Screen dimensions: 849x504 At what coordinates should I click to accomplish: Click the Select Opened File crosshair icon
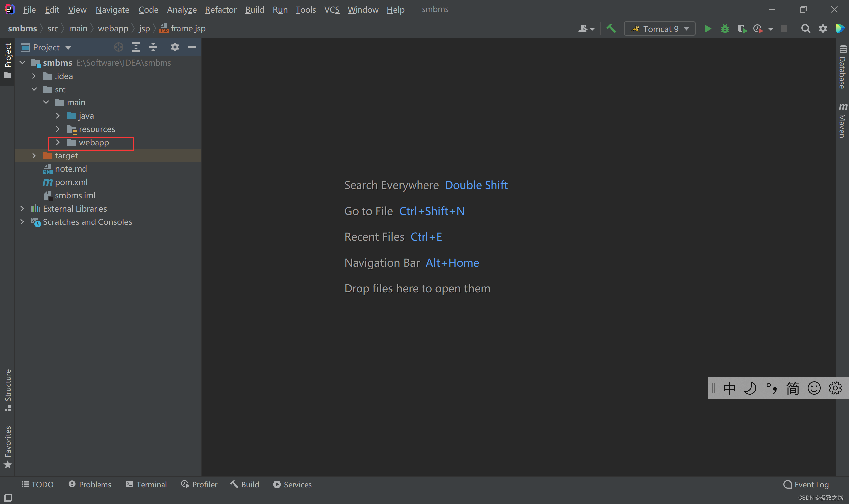pos(118,47)
